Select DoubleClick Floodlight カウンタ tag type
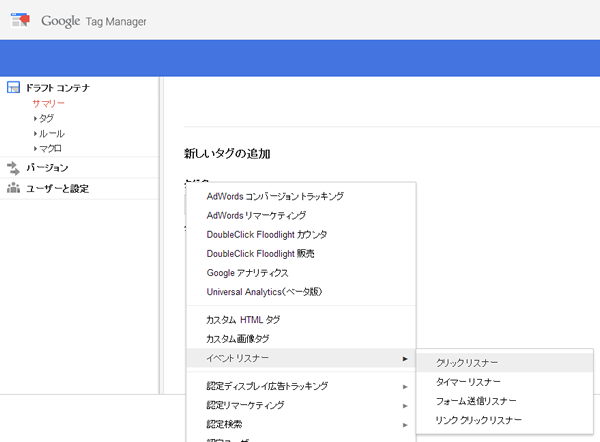The height and width of the screenshot is (442, 600). point(301,235)
